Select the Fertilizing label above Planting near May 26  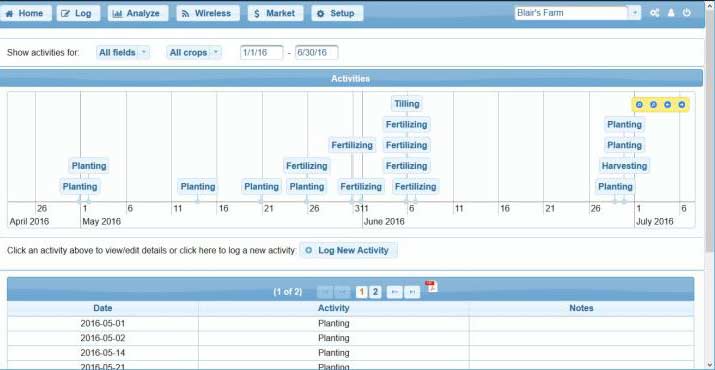[x=306, y=166]
